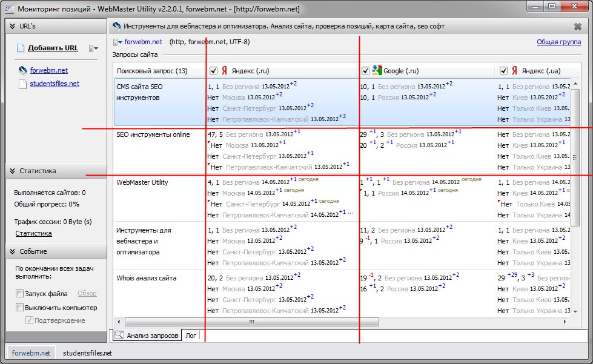Click the Яндекс (.ua) logo icon

514,71
